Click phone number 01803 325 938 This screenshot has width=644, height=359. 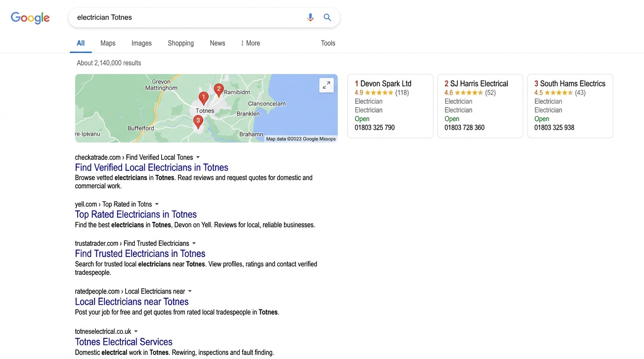pos(554,128)
